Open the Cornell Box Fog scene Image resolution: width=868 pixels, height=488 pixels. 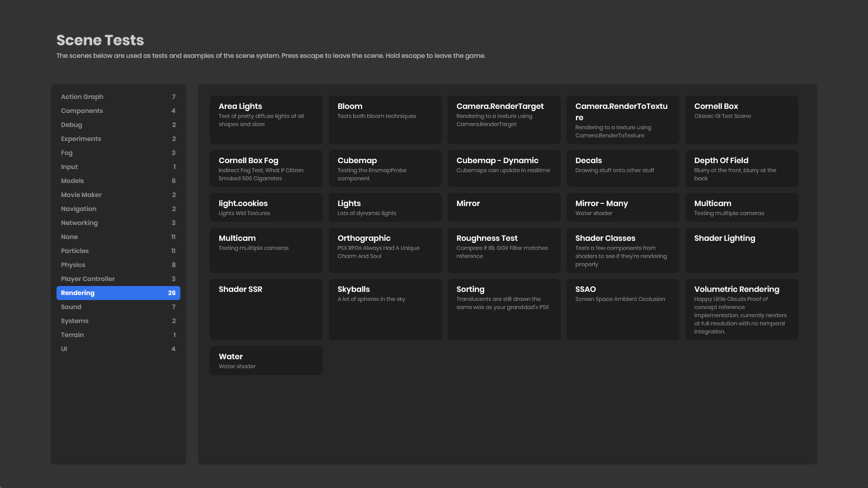[266, 169]
